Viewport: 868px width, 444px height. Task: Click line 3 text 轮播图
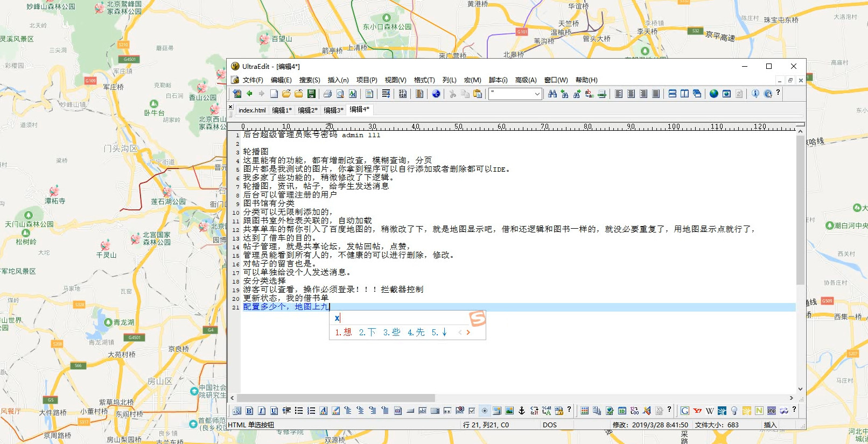pos(256,152)
